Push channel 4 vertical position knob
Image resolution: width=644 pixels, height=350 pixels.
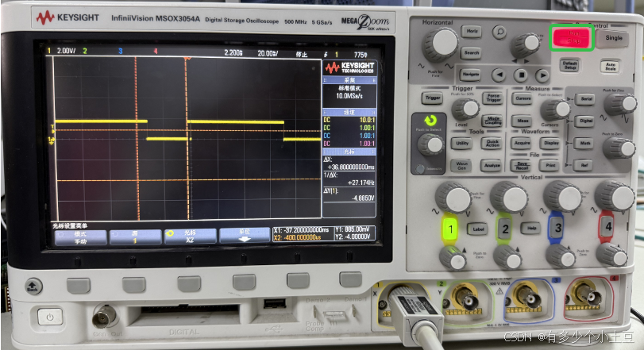[613, 255]
